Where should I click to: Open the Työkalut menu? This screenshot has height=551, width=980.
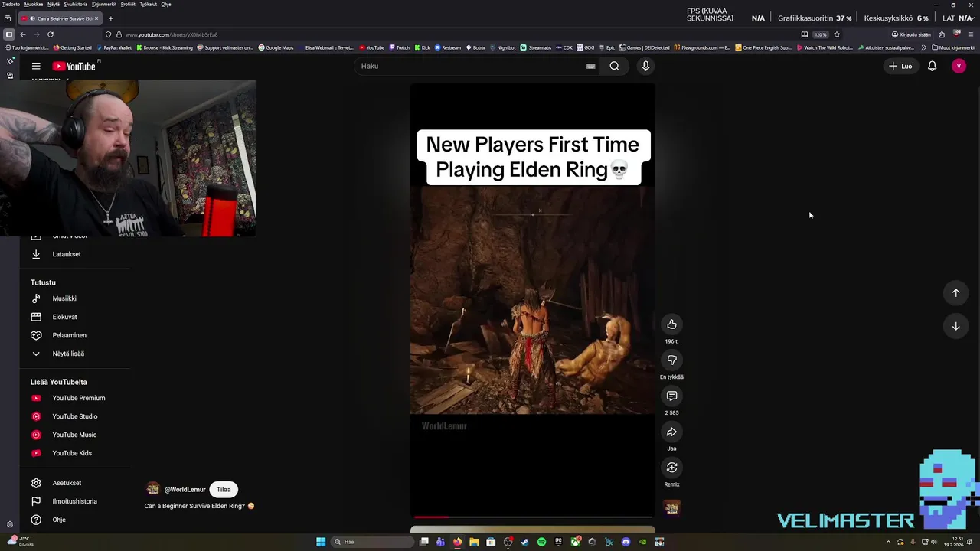coord(149,4)
